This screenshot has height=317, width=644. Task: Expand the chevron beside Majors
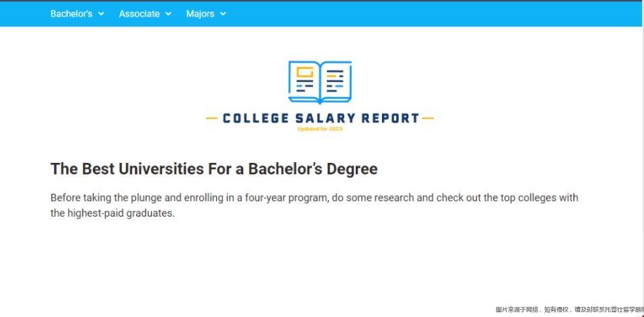tap(223, 14)
